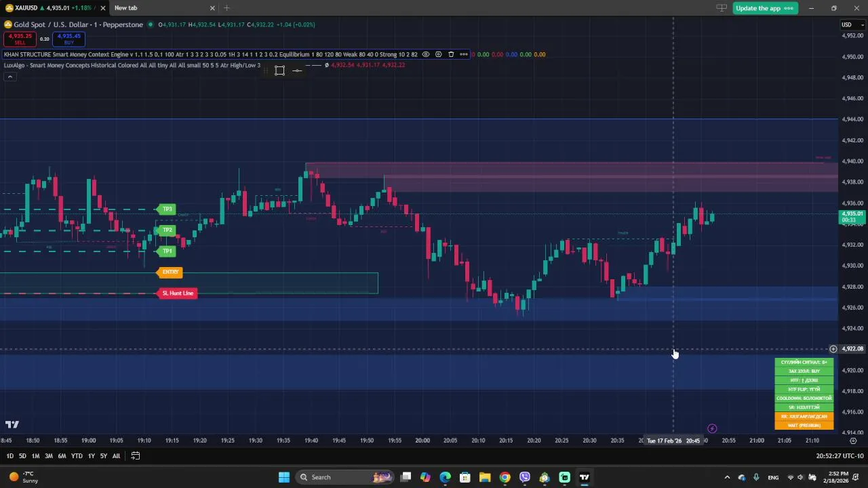Open the layout monitor icon in title bar
Image resolution: width=868 pixels, height=488 pixels.
(722, 8)
